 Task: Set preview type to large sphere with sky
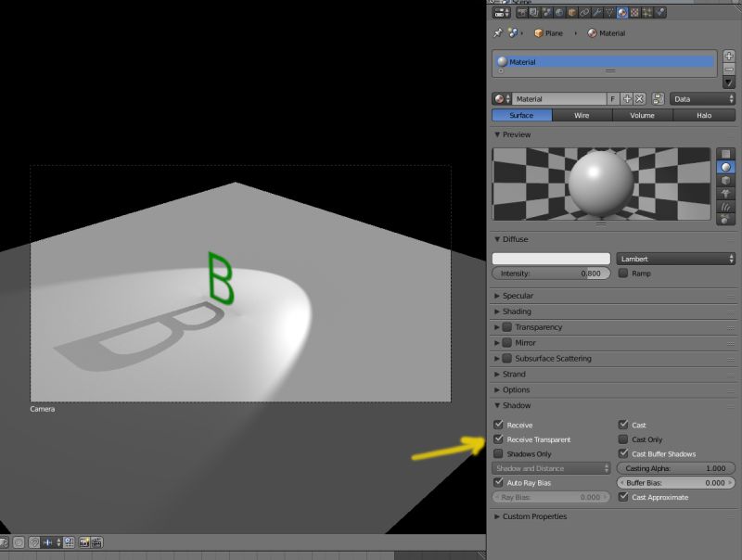pyautogui.click(x=725, y=219)
